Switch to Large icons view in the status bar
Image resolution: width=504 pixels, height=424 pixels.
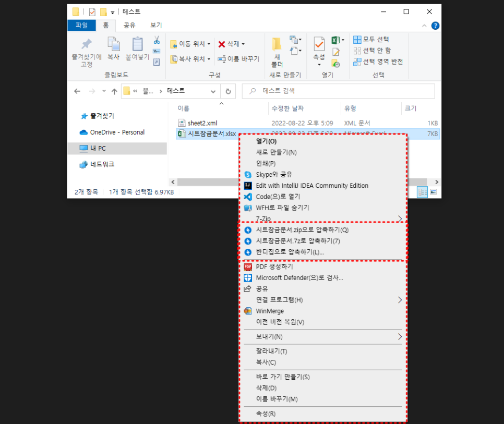click(x=434, y=192)
